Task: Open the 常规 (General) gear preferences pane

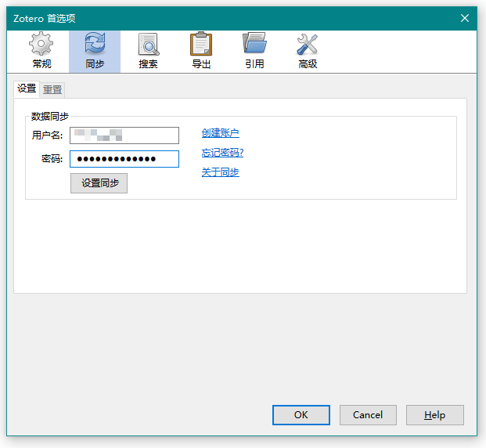Action: click(41, 52)
